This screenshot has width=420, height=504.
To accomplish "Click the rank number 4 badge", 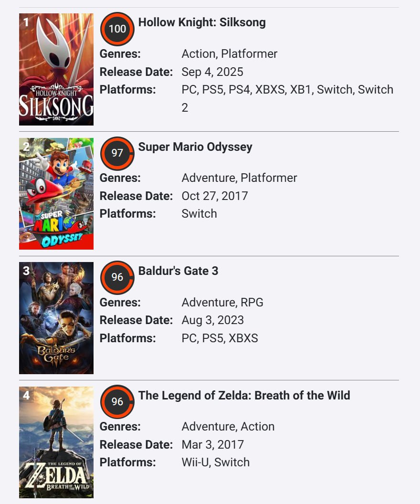I will point(26,396).
